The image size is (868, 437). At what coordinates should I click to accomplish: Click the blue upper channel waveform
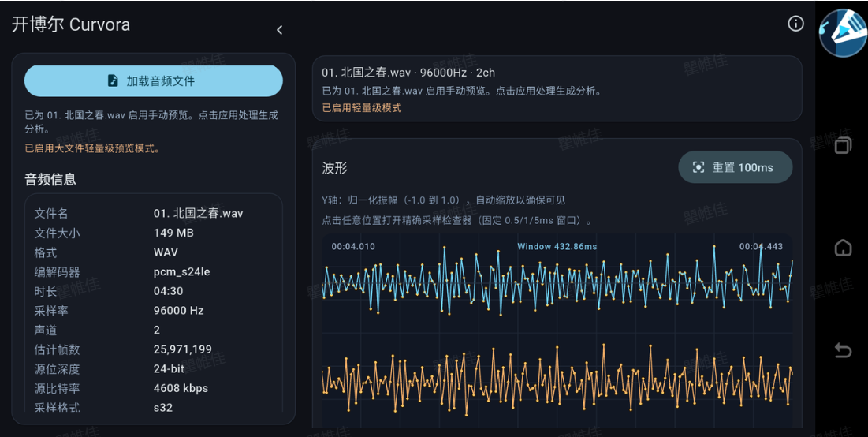tap(557, 282)
